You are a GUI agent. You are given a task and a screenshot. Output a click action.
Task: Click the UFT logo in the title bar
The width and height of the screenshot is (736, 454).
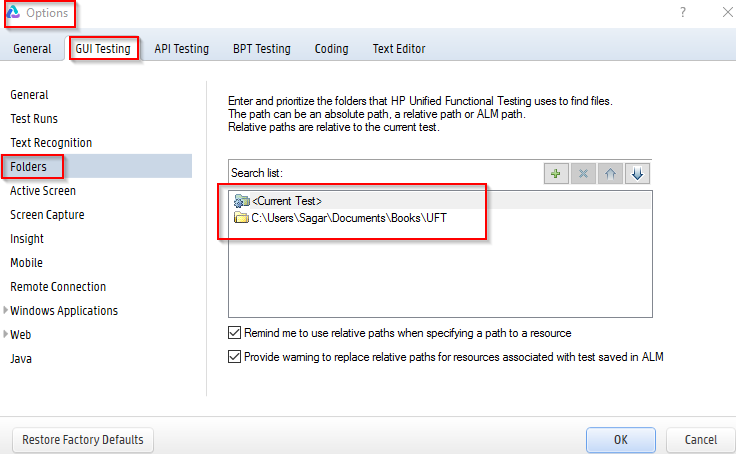pyautogui.click(x=13, y=13)
